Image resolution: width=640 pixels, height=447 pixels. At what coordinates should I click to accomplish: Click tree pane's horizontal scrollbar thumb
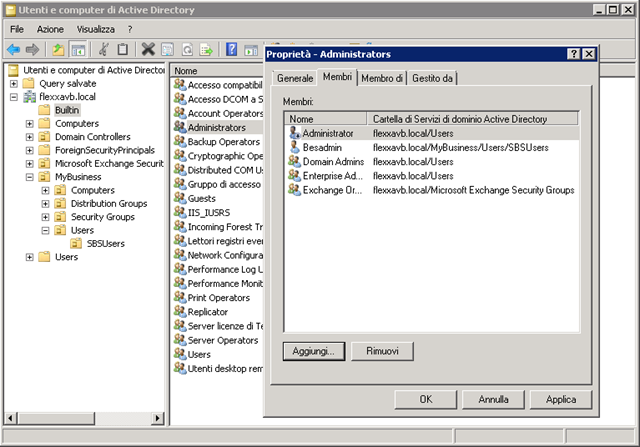(56, 418)
